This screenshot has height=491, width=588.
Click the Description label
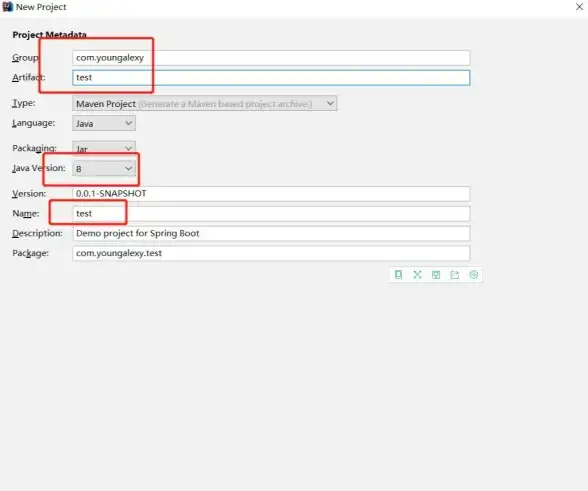point(37,233)
